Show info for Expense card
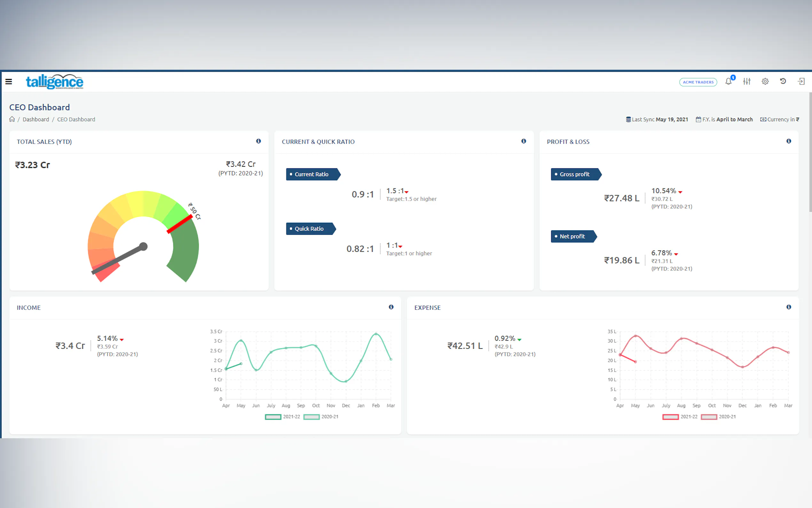The width and height of the screenshot is (812, 508). (788, 307)
